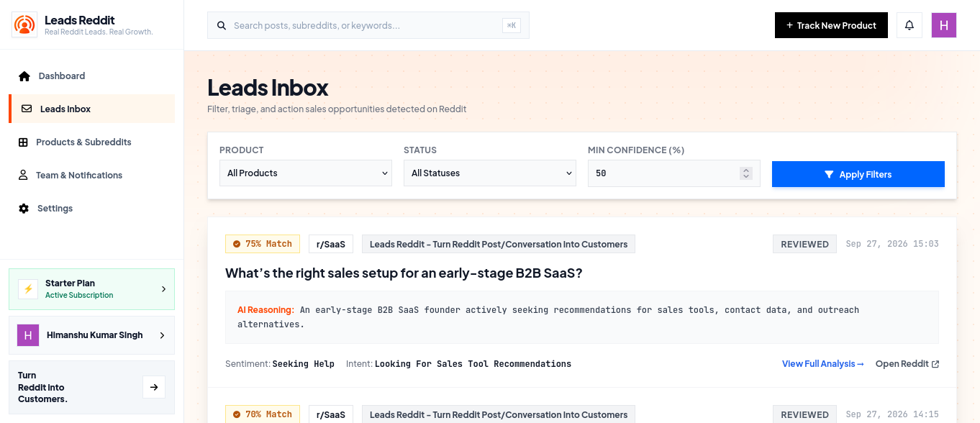Image resolution: width=980 pixels, height=423 pixels.
Task: Open lead title about B2B SaaS sales setup
Action: tap(404, 273)
